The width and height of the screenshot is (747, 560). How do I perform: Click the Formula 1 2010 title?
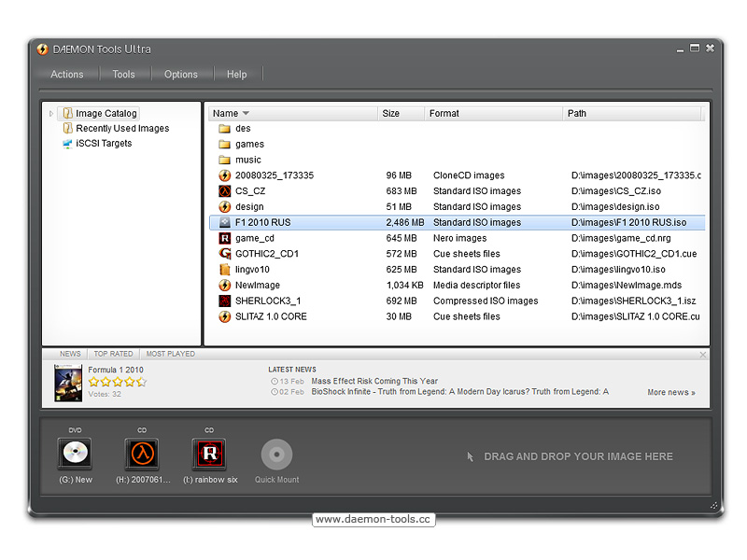[x=115, y=370]
